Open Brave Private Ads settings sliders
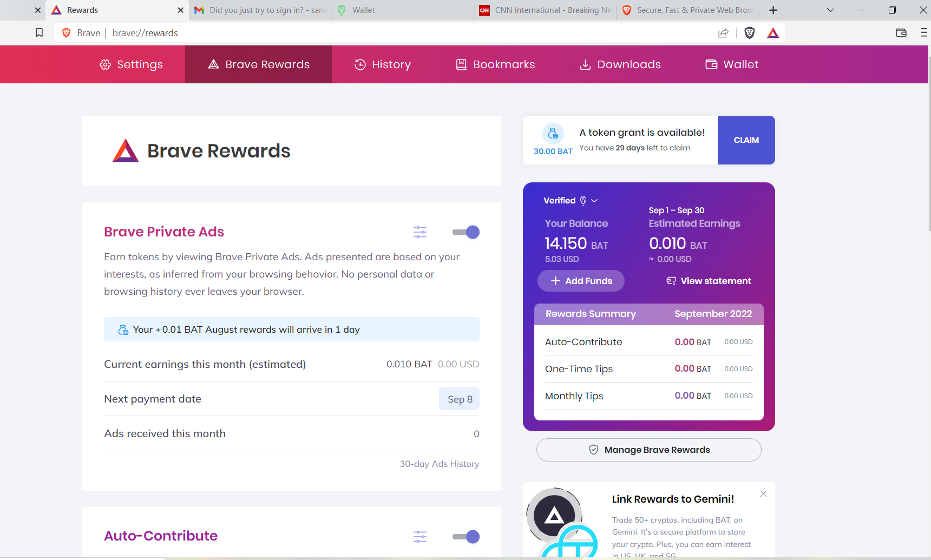Image resolution: width=931 pixels, height=560 pixels. point(420,232)
